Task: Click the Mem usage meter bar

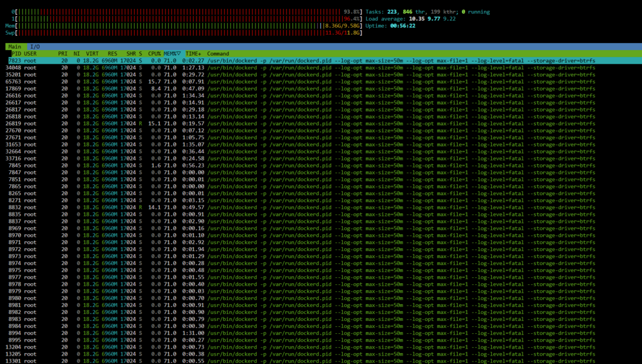Action: point(184,26)
